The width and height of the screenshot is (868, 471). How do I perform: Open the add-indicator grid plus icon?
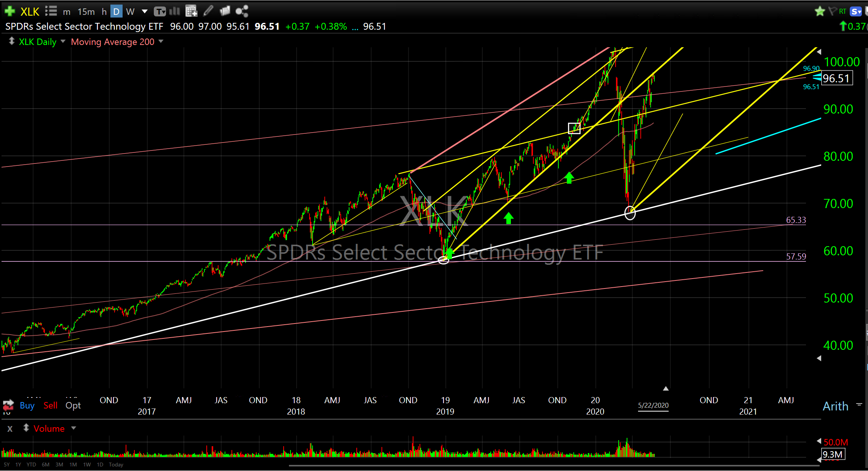point(191,11)
